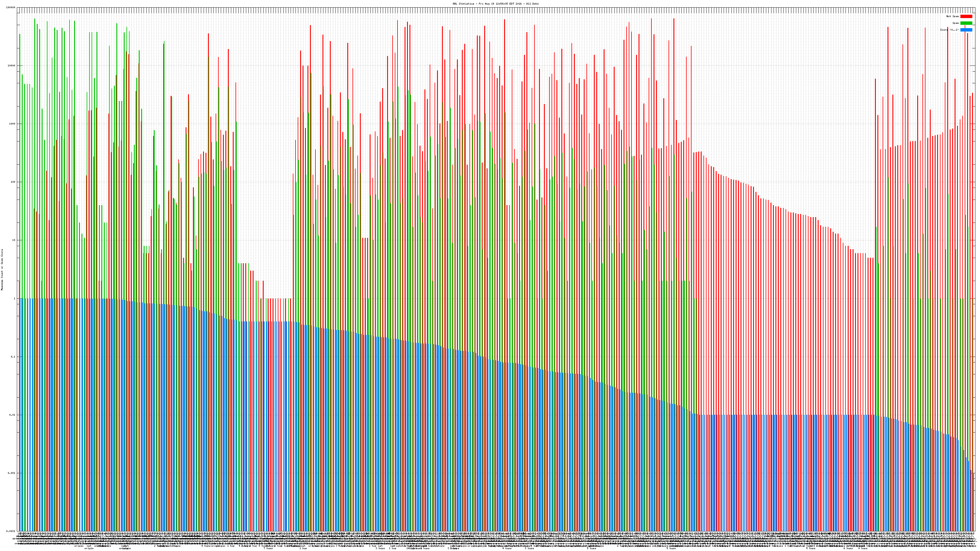
Task: Click the "7 hops" x-axis label
Action: point(268,548)
